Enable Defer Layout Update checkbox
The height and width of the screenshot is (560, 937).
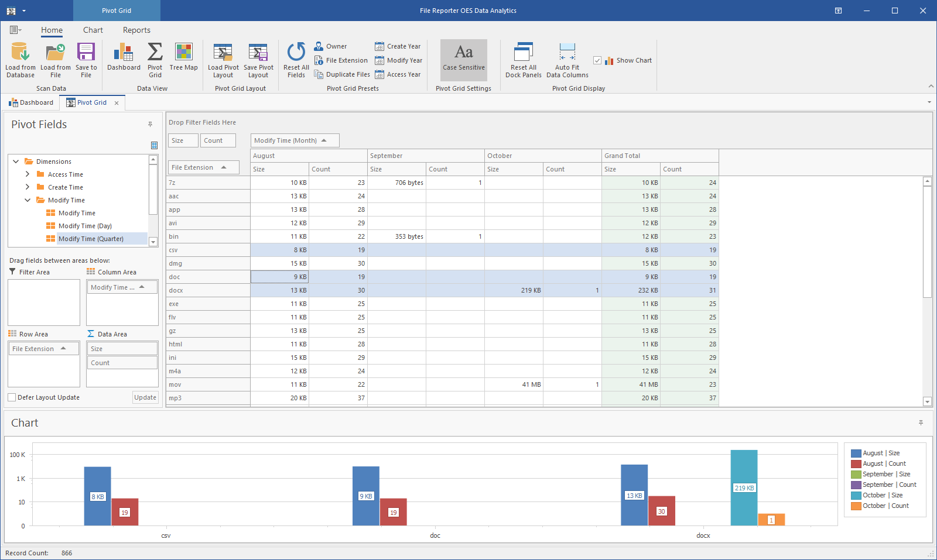tap(12, 397)
